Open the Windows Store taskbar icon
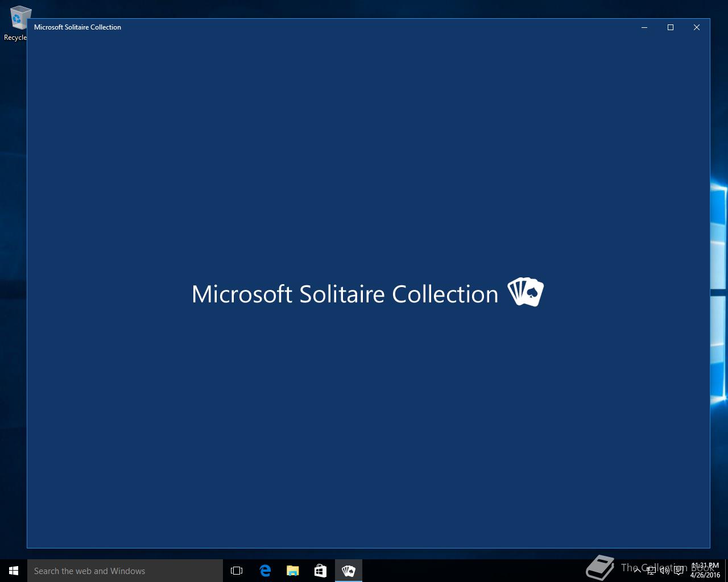The height and width of the screenshot is (582, 728). tap(320, 571)
